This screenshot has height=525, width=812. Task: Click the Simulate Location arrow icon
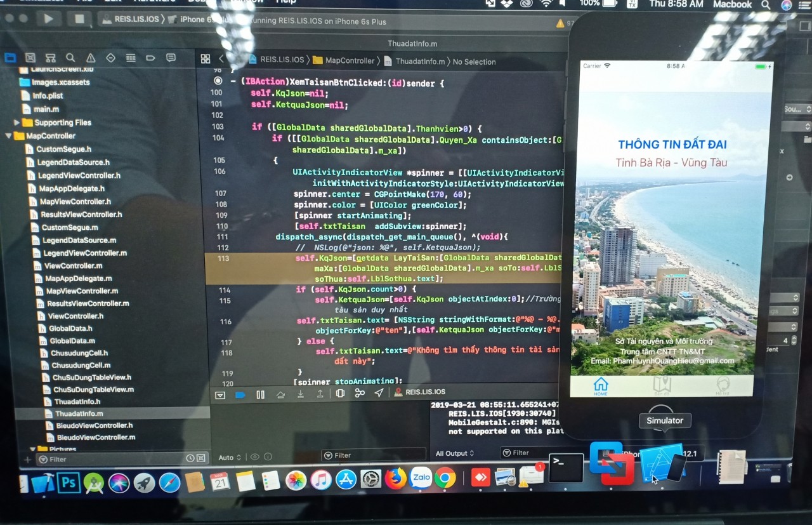[x=379, y=393]
